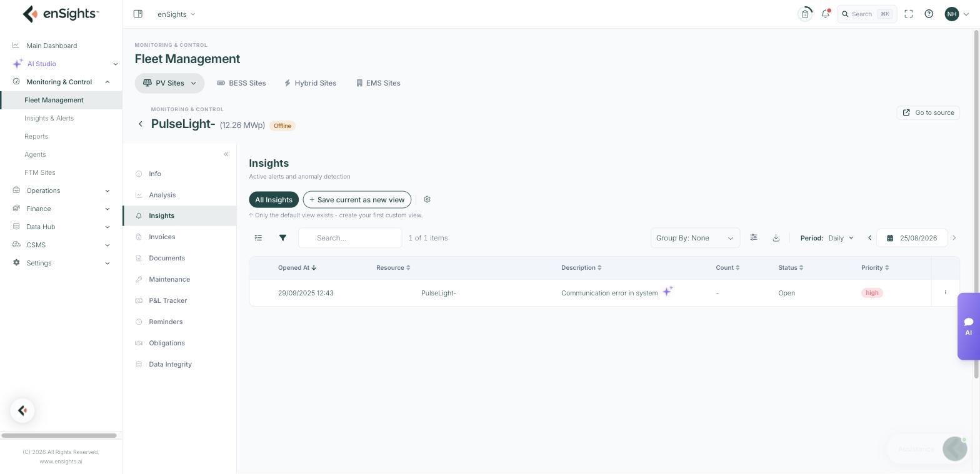This screenshot has width=980, height=474.
Task: Open view settings gear
Action: click(427, 199)
